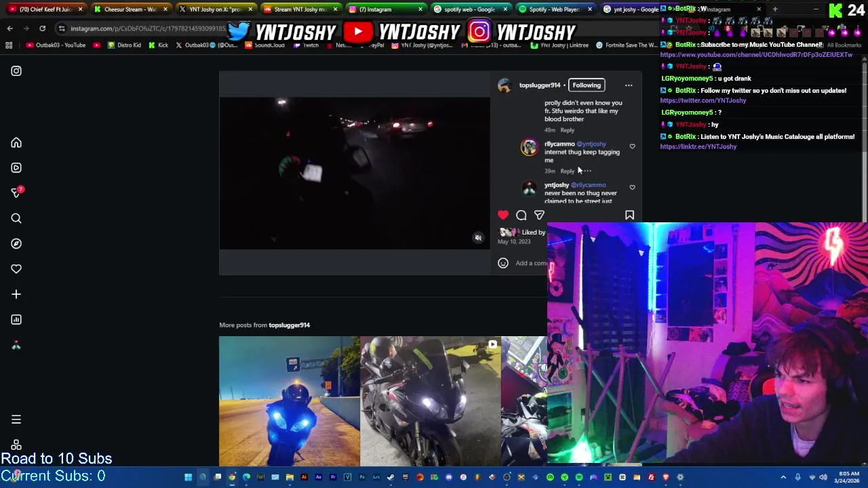Open the browser apps grid in bookmarks bar
The width and height of the screenshot is (868, 488).
coord(9,45)
